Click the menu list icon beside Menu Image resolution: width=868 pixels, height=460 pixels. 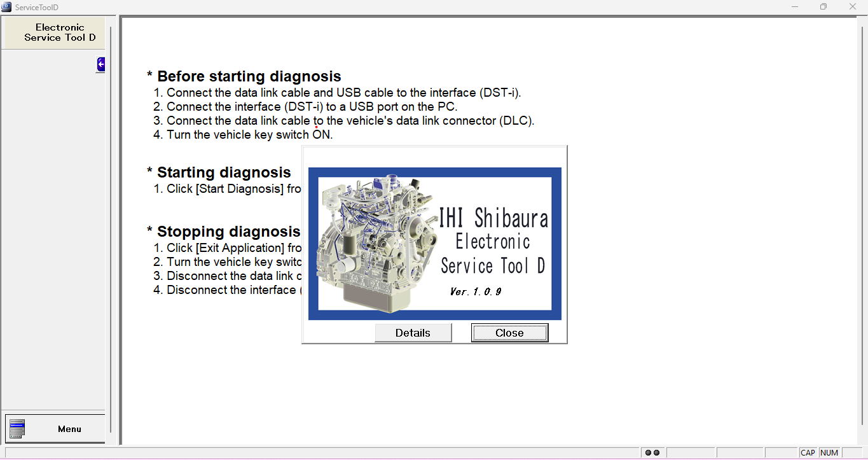click(17, 429)
